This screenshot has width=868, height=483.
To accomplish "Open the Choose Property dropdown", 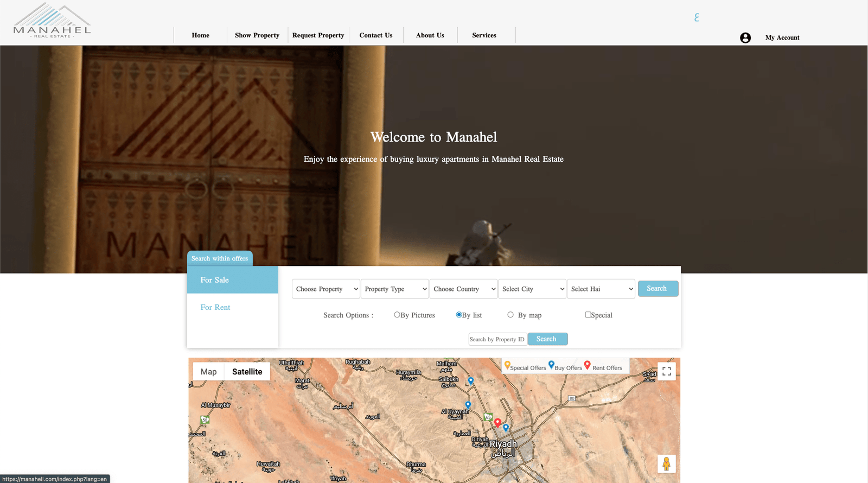I will (326, 289).
